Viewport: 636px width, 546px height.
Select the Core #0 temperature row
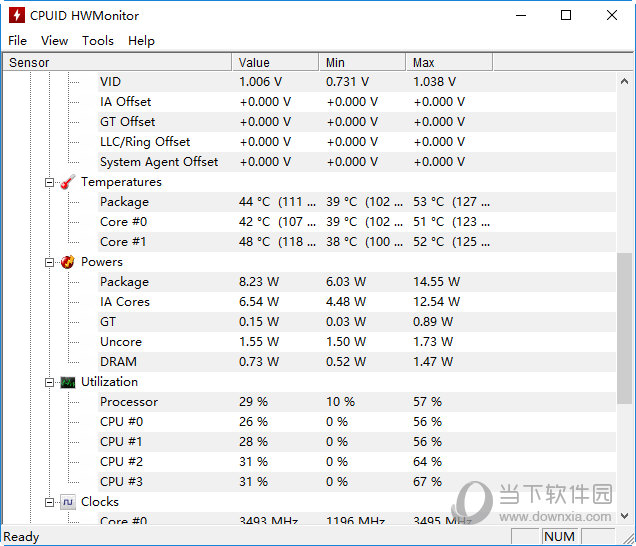click(357, 221)
